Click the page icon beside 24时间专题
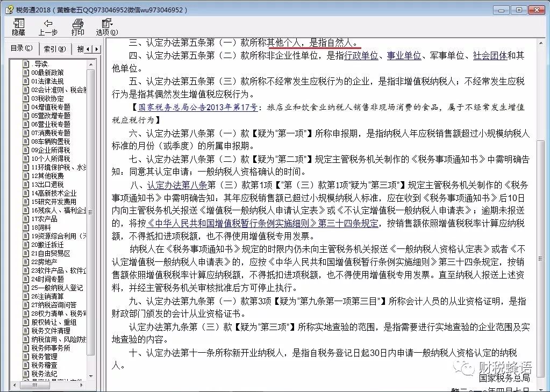550x392 pixels. coord(26,279)
